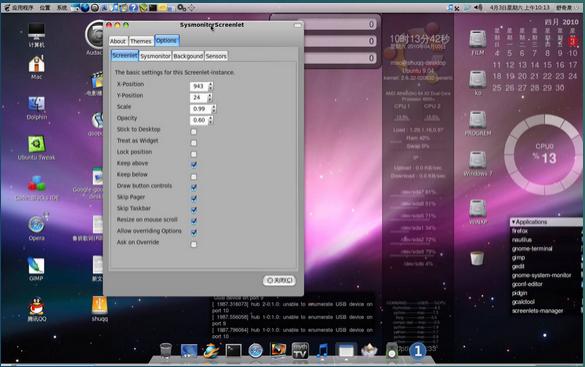585x367 pixels.
Task: Select the Options tab
Action: pos(166,40)
